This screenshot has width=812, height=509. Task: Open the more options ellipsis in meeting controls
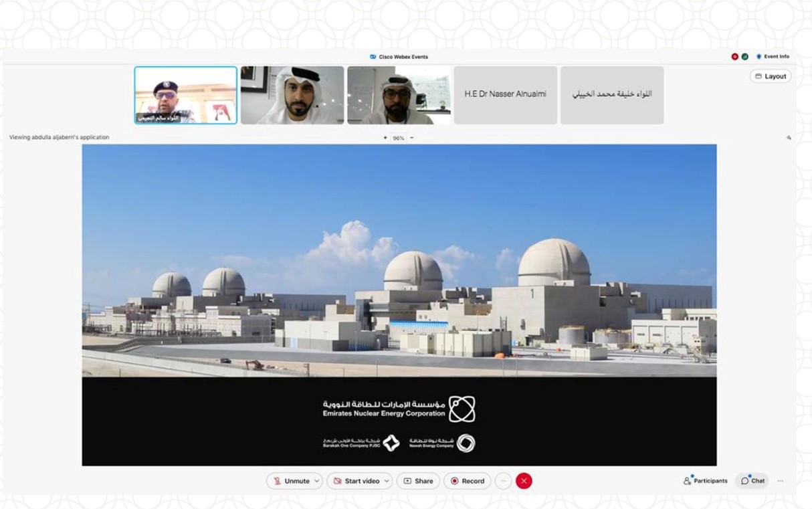coord(503,481)
